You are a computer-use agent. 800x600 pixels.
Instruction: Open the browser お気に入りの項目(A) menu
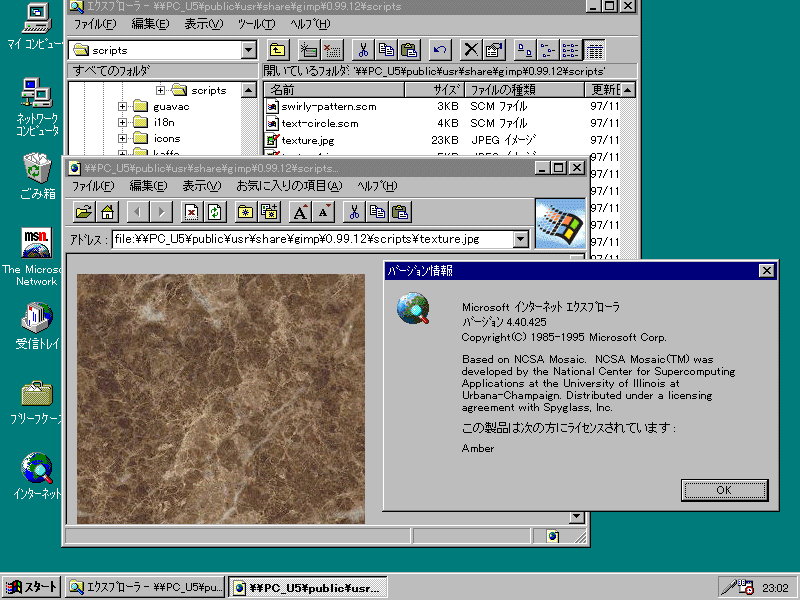(x=289, y=186)
